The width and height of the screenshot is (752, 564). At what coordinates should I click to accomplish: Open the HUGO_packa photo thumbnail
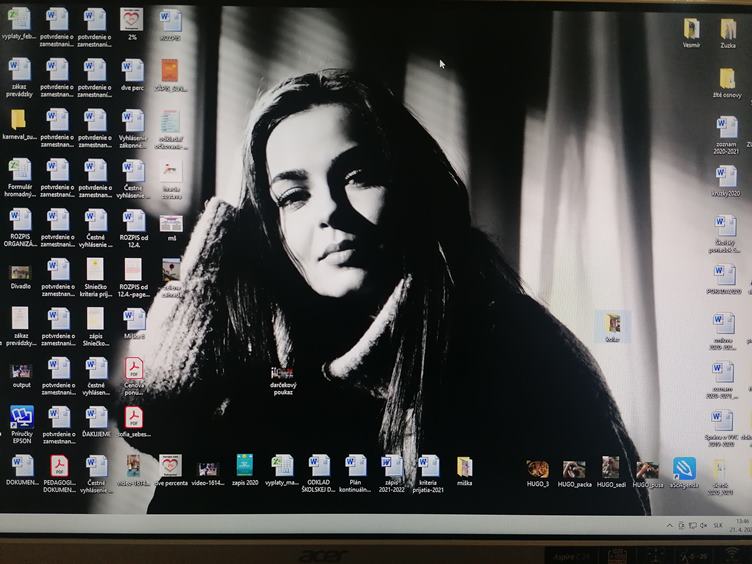coord(574,469)
